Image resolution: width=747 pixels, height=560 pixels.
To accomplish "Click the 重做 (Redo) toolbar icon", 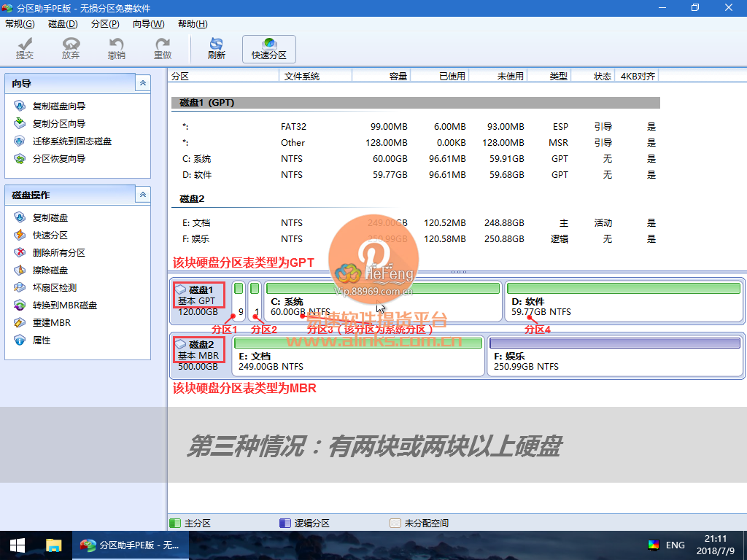I will (x=163, y=49).
